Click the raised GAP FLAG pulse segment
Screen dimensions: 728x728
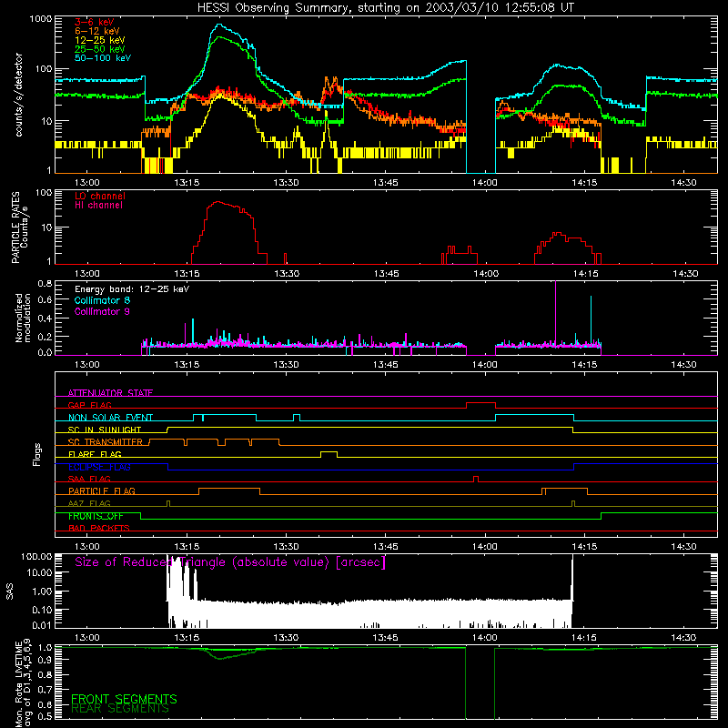(481, 402)
